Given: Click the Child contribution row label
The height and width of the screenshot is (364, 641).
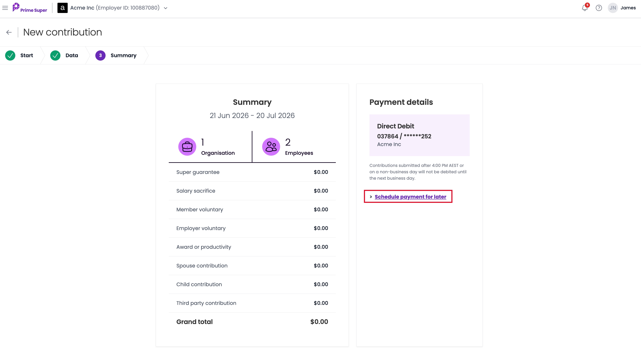Looking at the screenshot, I should (199, 284).
